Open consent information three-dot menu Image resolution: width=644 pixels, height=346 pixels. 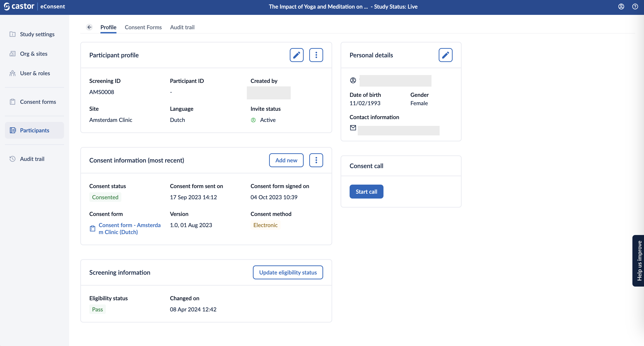tap(316, 160)
